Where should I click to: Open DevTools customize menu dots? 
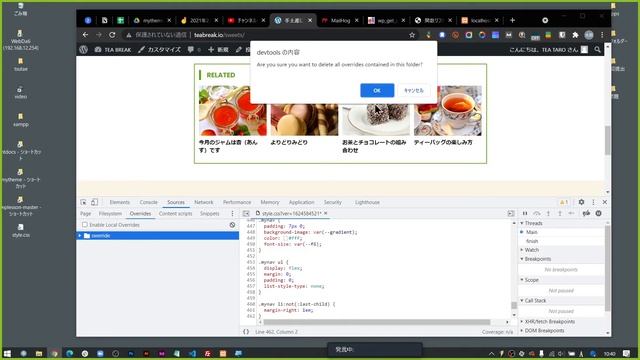(593, 202)
